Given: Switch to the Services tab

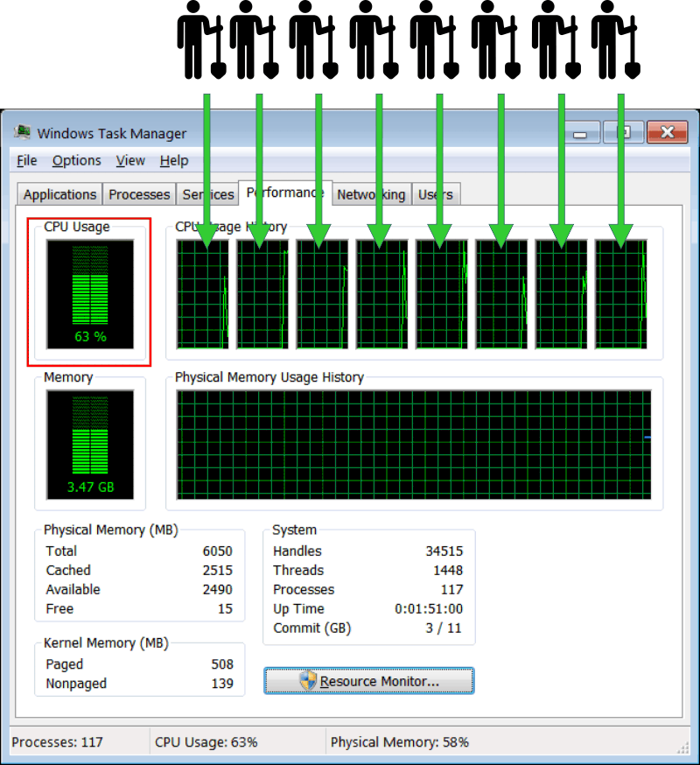Looking at the screenshot, I should [x=208, y=194].
